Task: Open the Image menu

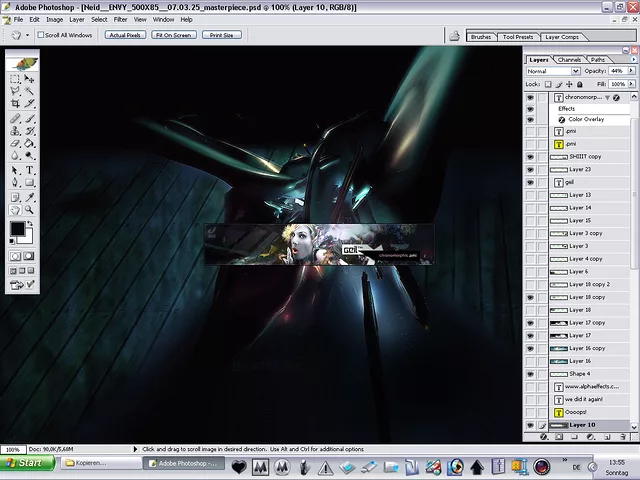Action: click(x=54, y=20)
